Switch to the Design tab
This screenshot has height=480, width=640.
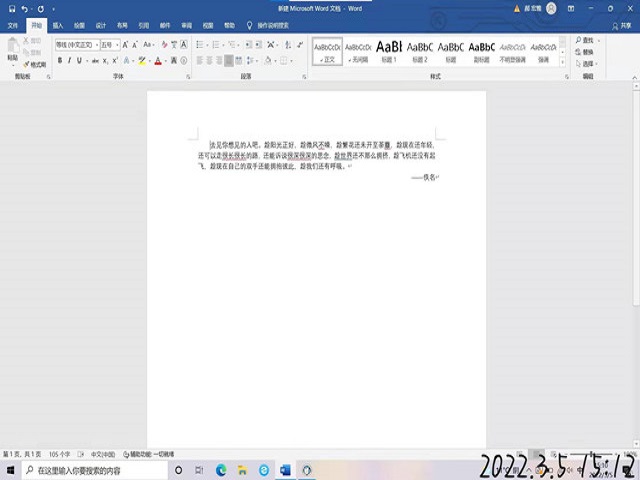100,25
